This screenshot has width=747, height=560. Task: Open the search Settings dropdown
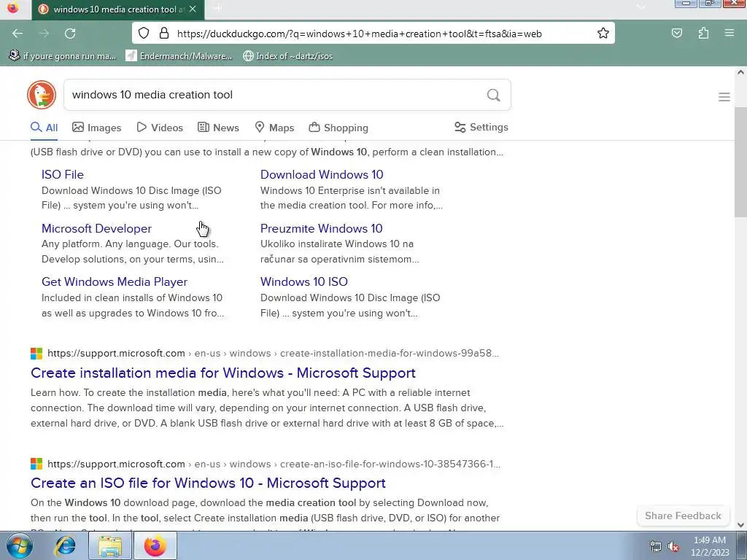point(481,127)
